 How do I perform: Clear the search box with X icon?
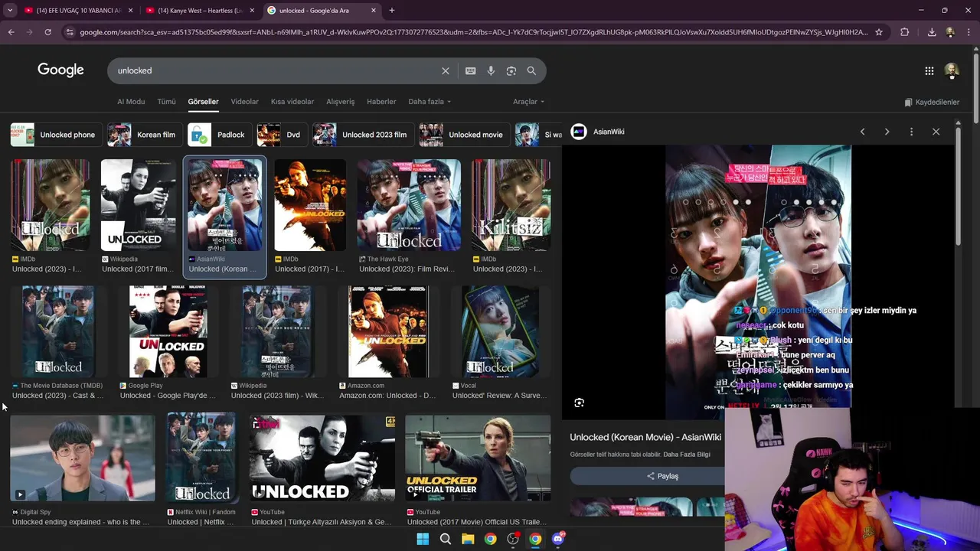pos(446,70)
